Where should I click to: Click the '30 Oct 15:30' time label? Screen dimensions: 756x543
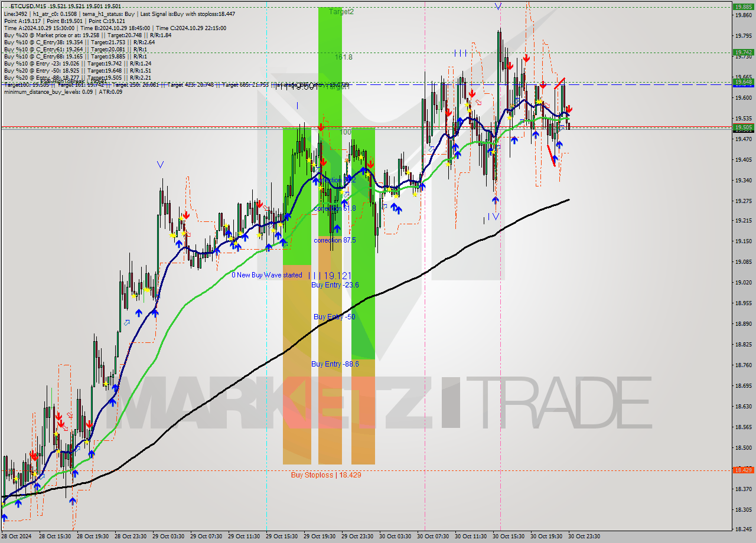pyautogui.click(x=509, y=537)
